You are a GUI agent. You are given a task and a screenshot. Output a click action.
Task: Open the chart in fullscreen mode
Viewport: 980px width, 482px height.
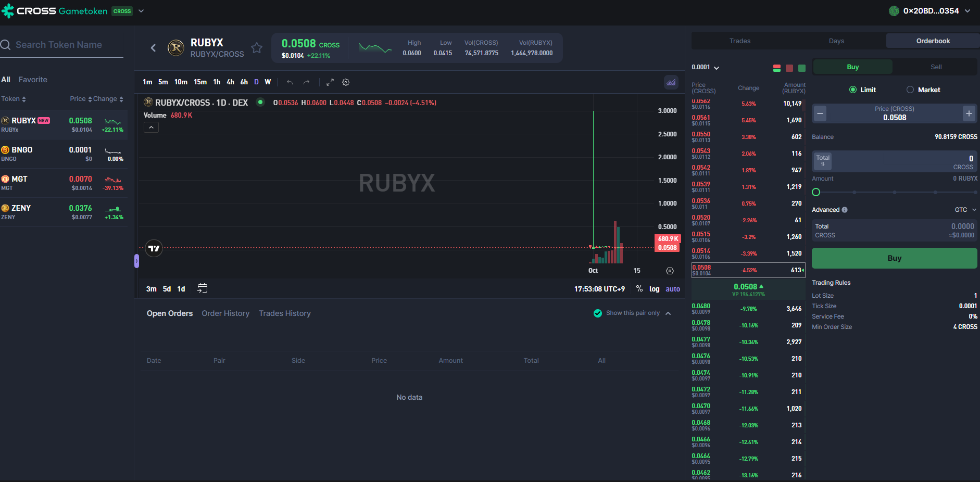point(330,82)
